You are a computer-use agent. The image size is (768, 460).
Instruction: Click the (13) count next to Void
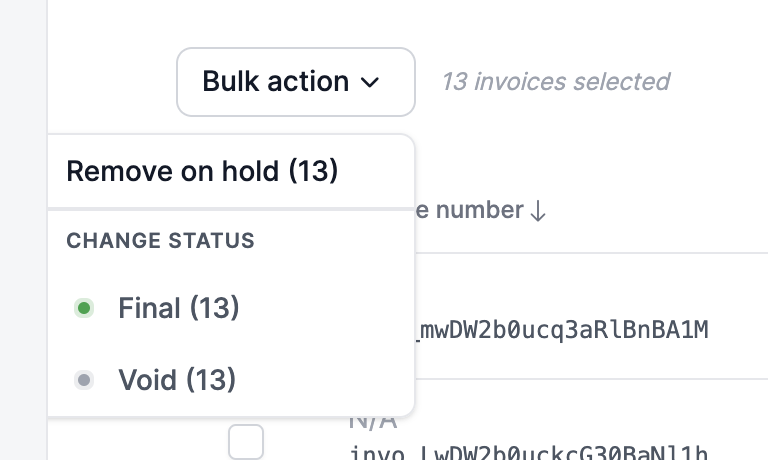tap(211, 380)
